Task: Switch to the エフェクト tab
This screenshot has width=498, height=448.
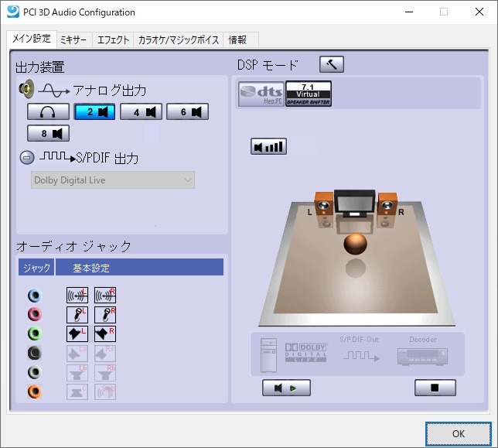Action: (x=113, y=39)
